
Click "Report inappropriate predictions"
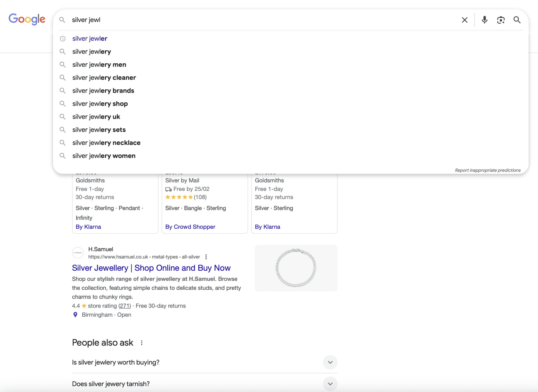coord(487,170)
